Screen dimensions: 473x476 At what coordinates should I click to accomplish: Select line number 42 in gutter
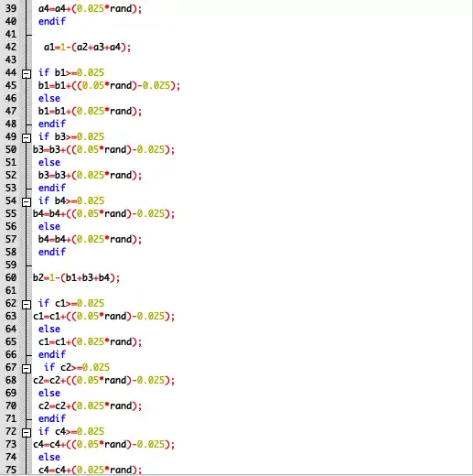coord(11,47)
